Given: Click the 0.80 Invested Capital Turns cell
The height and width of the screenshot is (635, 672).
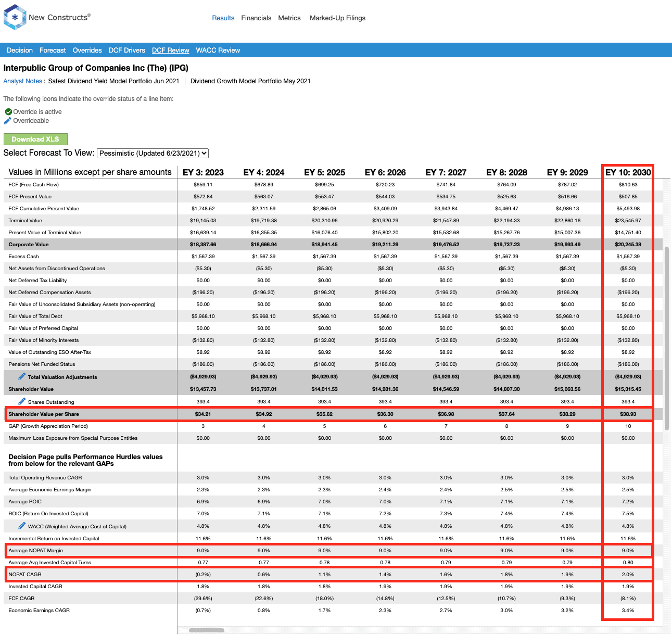Looking at the screenshot, I should tap(628, 563).
